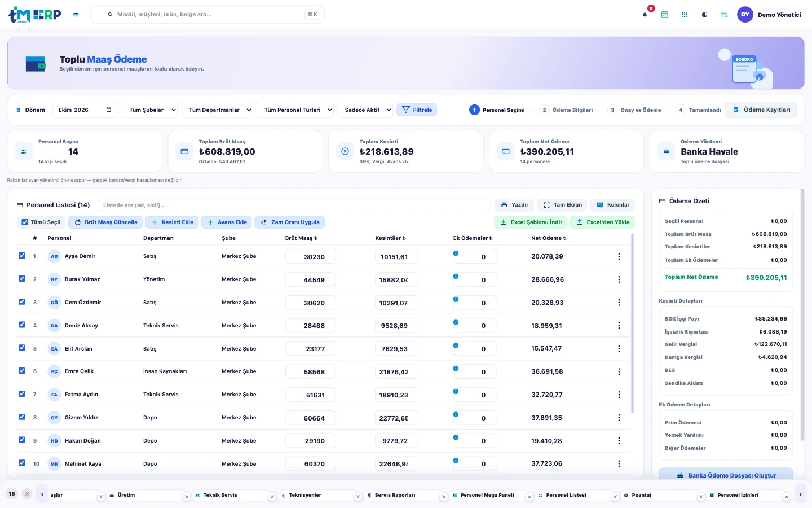This screenshot has width=812, height=508.
Task: Expand the Sadece Aktif dropdown
Action: (365, 110)
